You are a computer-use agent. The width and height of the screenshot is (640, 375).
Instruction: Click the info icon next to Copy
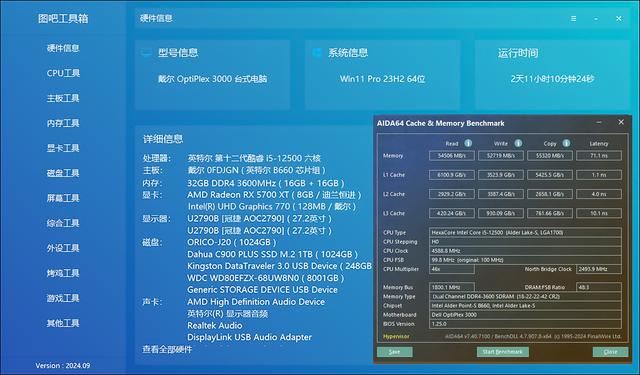click(x=566, y=143)
